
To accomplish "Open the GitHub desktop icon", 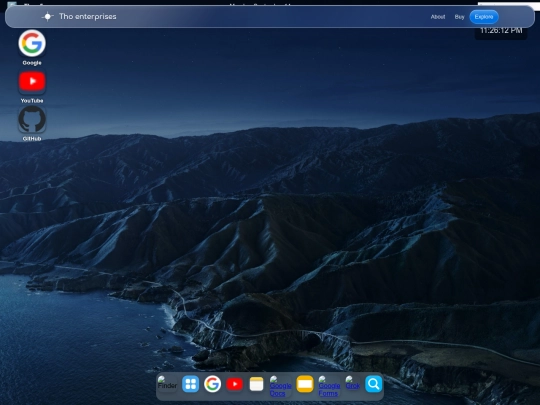I will click(32, 119).
